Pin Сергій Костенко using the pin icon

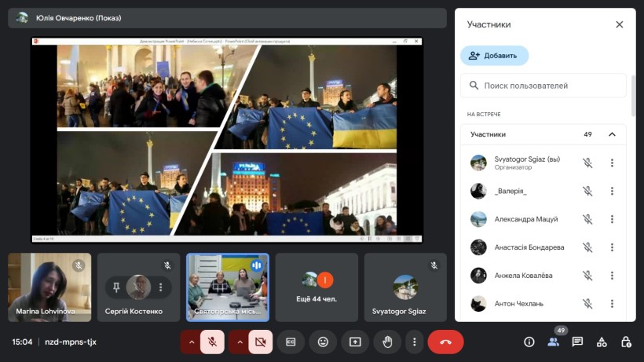click(116, 287)
